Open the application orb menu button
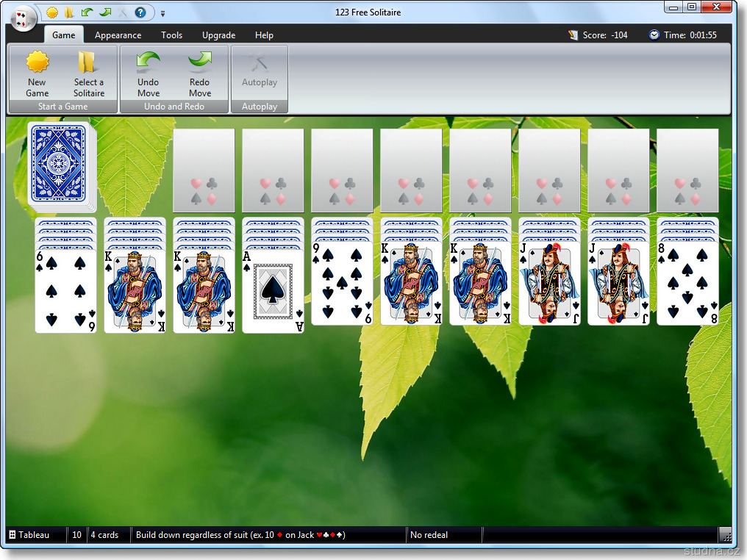Screen dimensions: 747x560 click(24, 17)
